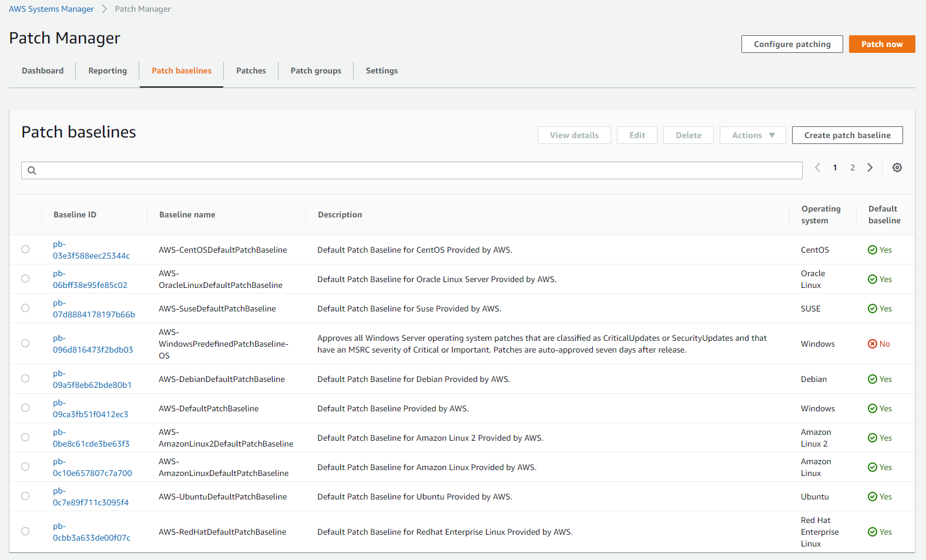Open the Reporting tab
This screenshot has width=926, height=560.
tap(108, 71)
